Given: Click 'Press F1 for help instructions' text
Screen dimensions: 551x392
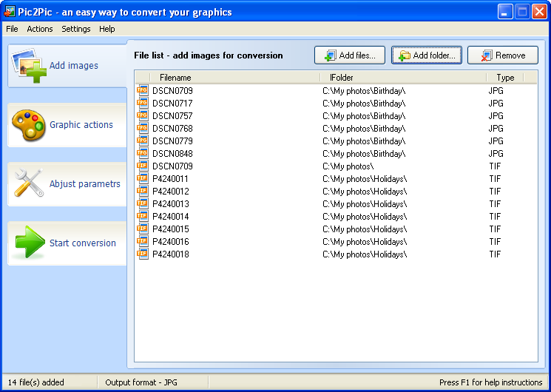Looking at the screenshot, I should tap(491, 382).
